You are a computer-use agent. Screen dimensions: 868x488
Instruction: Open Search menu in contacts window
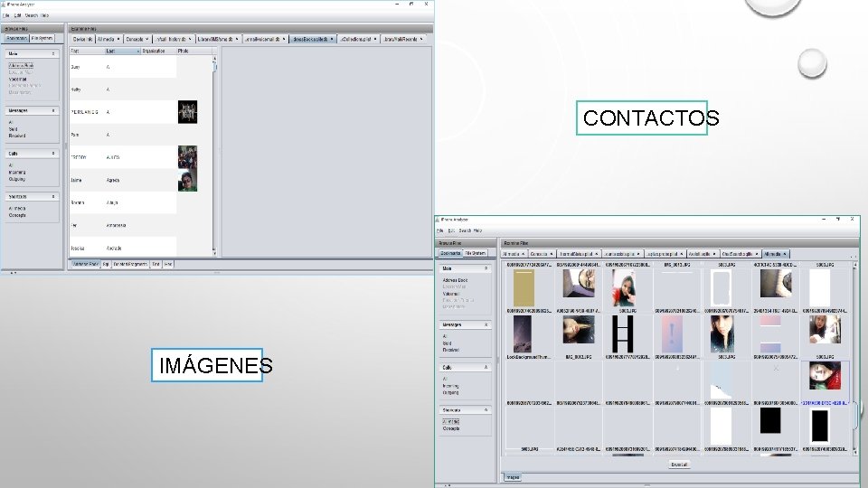click(x=32, y=15)
